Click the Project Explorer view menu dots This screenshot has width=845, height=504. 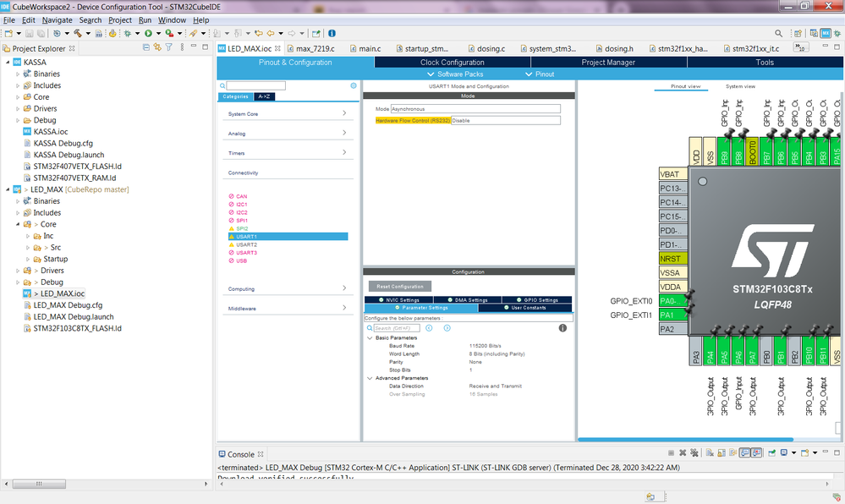[182, 47]
